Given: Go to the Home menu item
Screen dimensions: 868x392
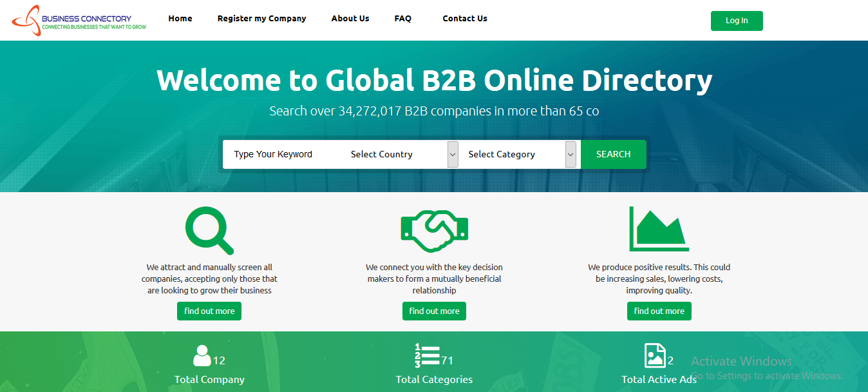Looking at the screenshot, I should pos(180,19).
